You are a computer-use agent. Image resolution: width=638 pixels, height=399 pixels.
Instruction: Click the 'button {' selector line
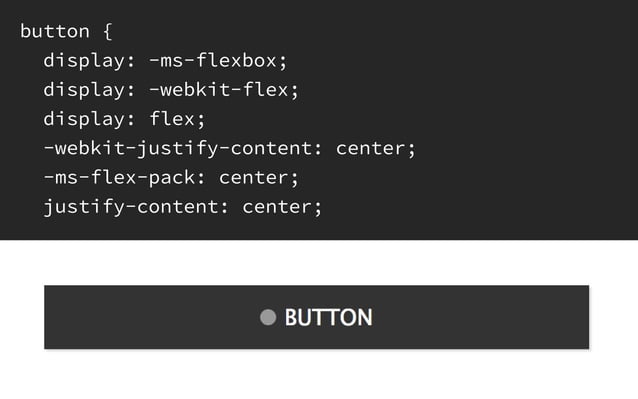pyautogui.click(x=66, y=31)
